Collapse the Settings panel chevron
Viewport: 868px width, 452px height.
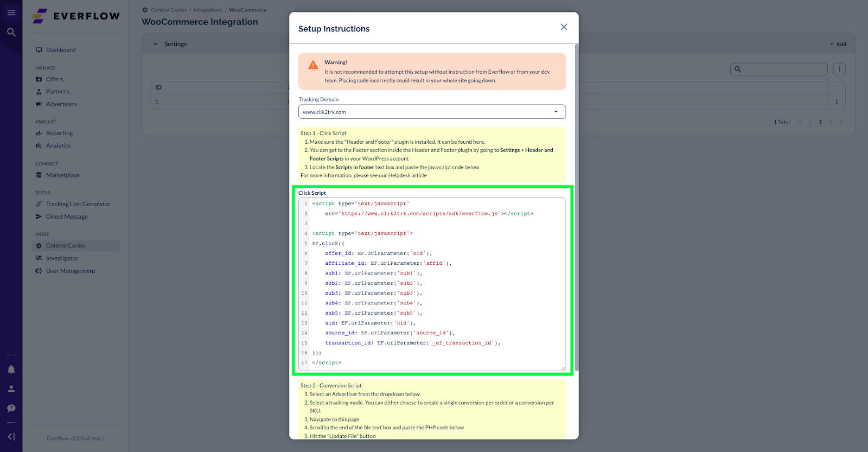(156, 44)
